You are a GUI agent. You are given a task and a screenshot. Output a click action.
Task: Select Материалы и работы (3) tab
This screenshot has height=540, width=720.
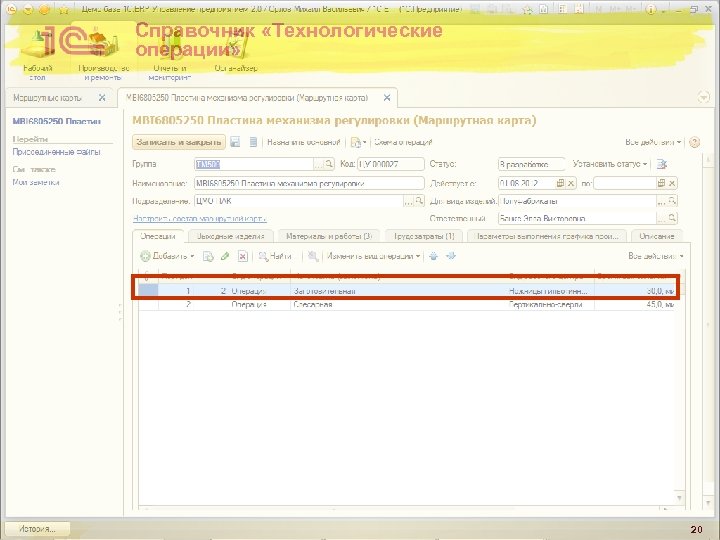(x=329, y=236)
